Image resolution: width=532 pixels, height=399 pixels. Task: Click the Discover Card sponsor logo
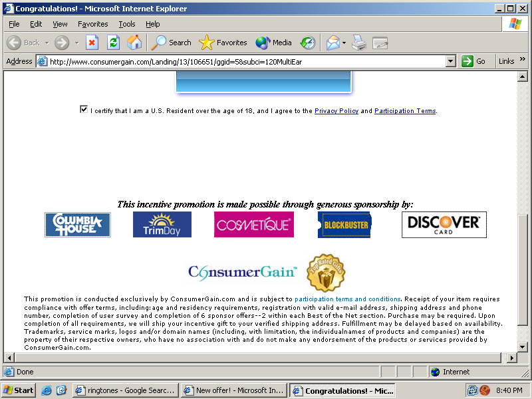click(x=444, y=225)
